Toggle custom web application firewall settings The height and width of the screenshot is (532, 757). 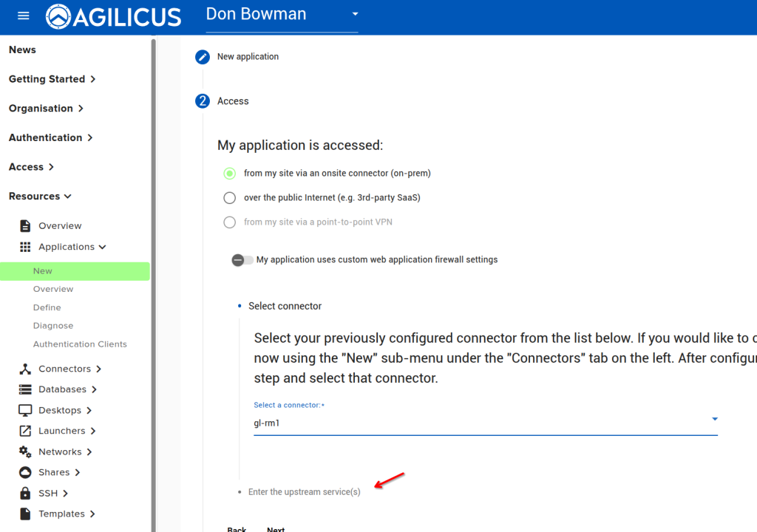coord(242,260)
